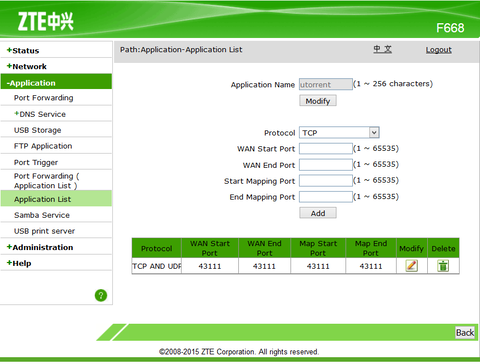Click the Modify button under Application Name
Screen dimensions: 480x364
coord(318,101)
